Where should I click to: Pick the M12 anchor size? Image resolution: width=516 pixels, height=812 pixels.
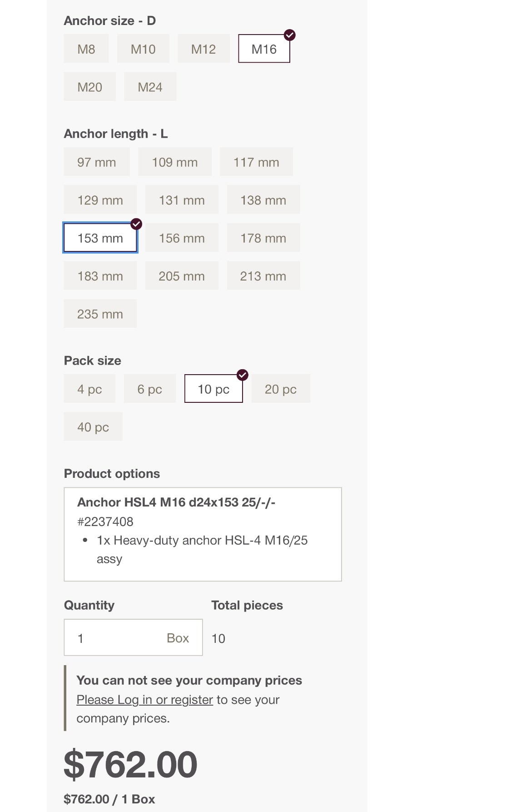(x=203, y=49)
